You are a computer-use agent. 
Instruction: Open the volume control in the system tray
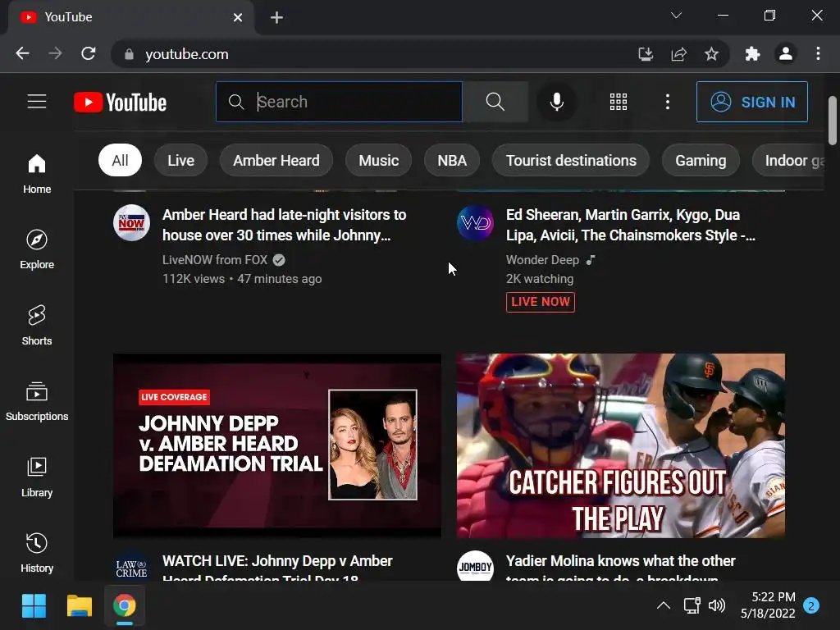pos(717,606)
